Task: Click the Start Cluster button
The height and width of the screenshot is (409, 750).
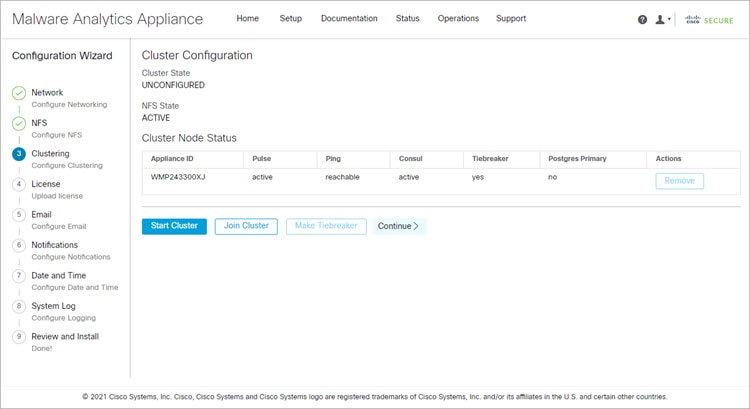Action: click(x=174, y=226)
